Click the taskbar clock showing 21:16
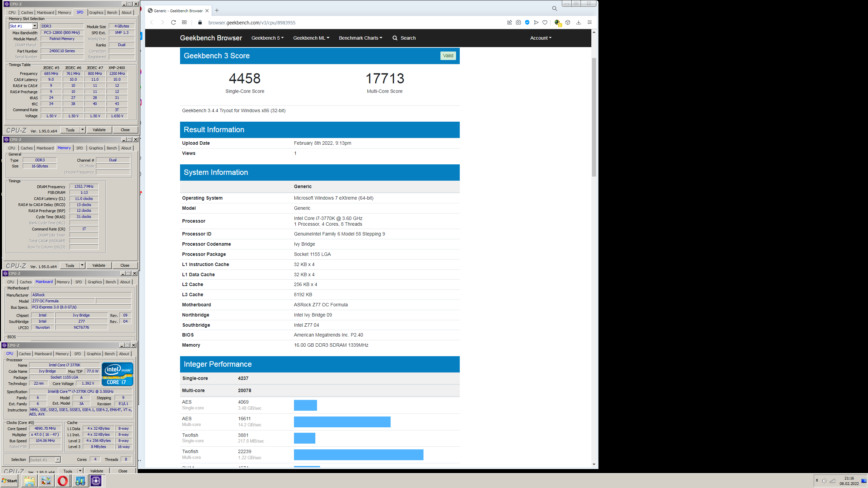Viewport: 868px width, 488px height. (849, 481)
